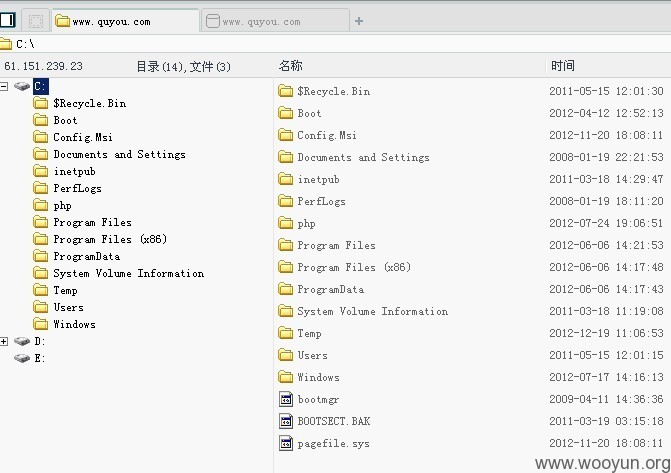Click the pagefile.sys file icon
671x473 pixels.
click(x=286, y=443)
